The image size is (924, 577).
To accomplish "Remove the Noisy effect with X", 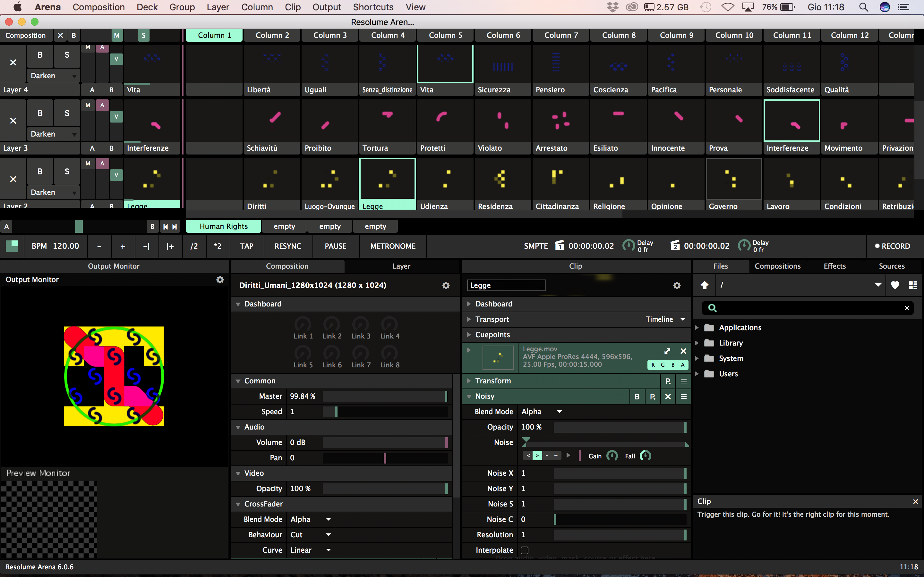I will pyautogui.click(x=668, y=397).
